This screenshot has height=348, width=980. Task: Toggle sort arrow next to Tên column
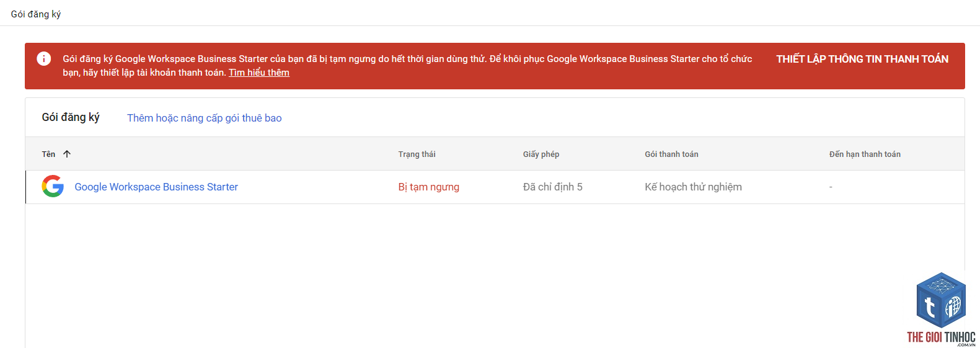[67, 154]
